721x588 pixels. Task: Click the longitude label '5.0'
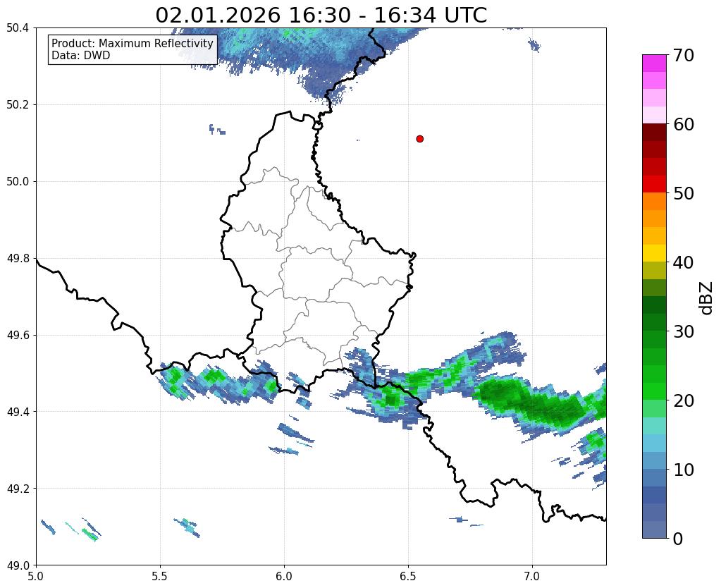pos(36,576)
